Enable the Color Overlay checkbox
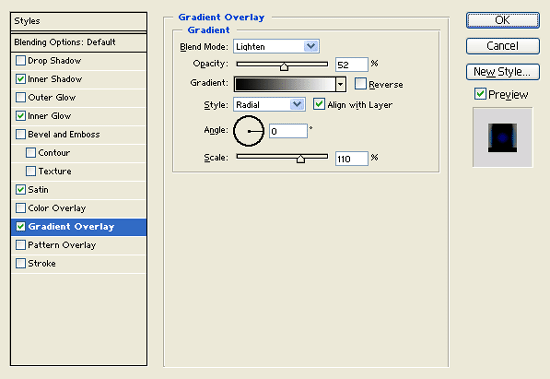The height and width of the screenshot is (379, 550). pyautogui.click(x=21, y=208)
